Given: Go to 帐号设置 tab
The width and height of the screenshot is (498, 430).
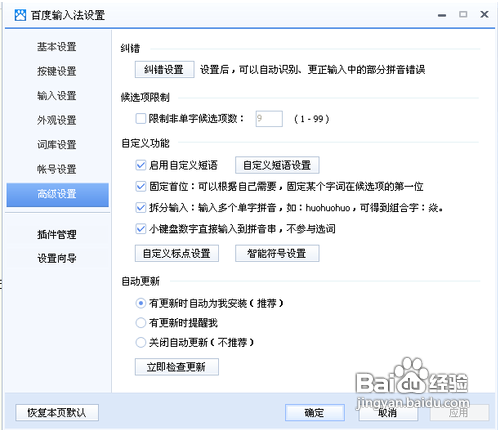Looking at the screenshot, I should pyautogui.click(x=57, y=169).
